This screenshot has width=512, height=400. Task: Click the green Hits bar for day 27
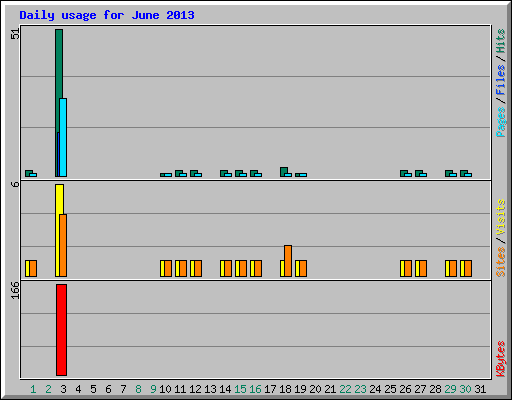click(419, 173)
